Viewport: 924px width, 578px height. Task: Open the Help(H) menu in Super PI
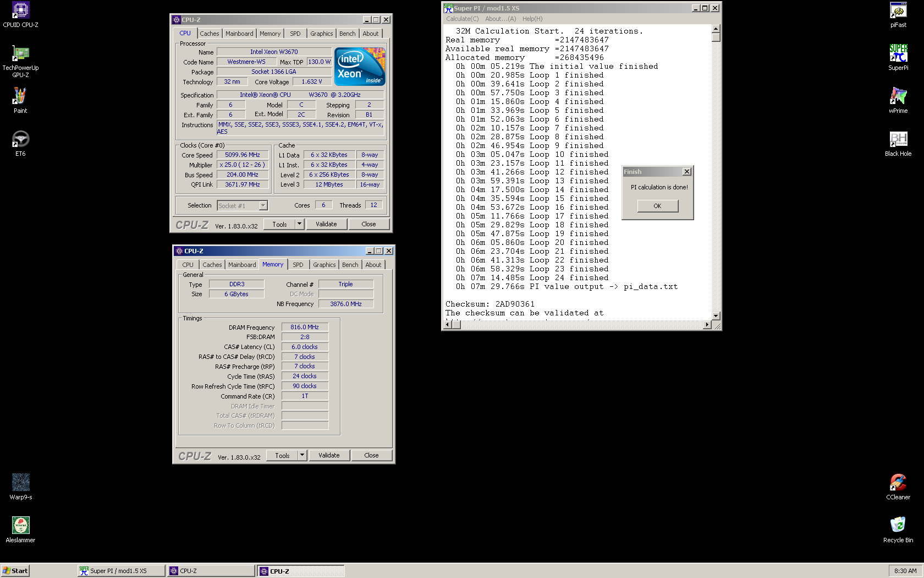coord(532,19)
